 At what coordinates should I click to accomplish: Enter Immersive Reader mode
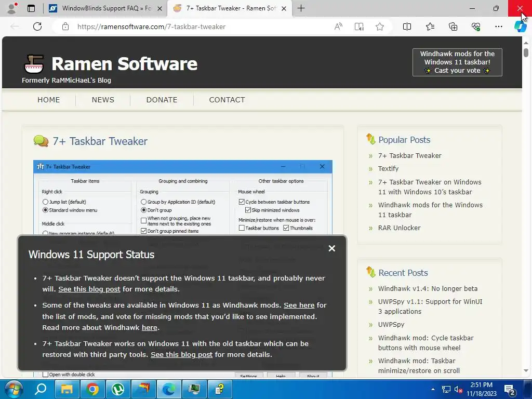pyautogui.click(x=359, y=26)
